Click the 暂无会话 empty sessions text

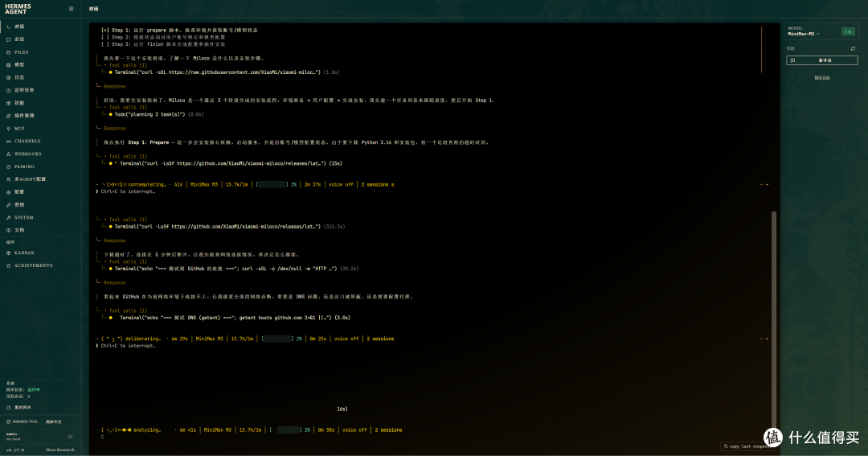pyautogui.click(x=822, y=78)
